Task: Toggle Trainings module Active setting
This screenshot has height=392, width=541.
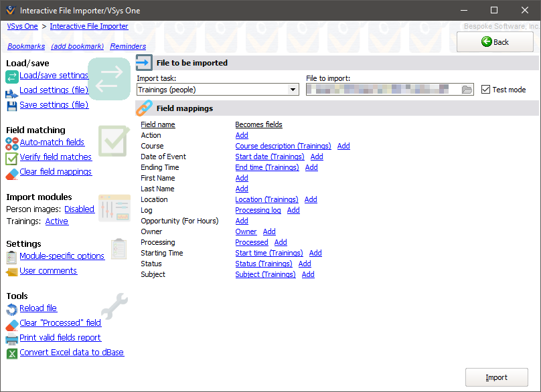Action: (x=56, y=221)
